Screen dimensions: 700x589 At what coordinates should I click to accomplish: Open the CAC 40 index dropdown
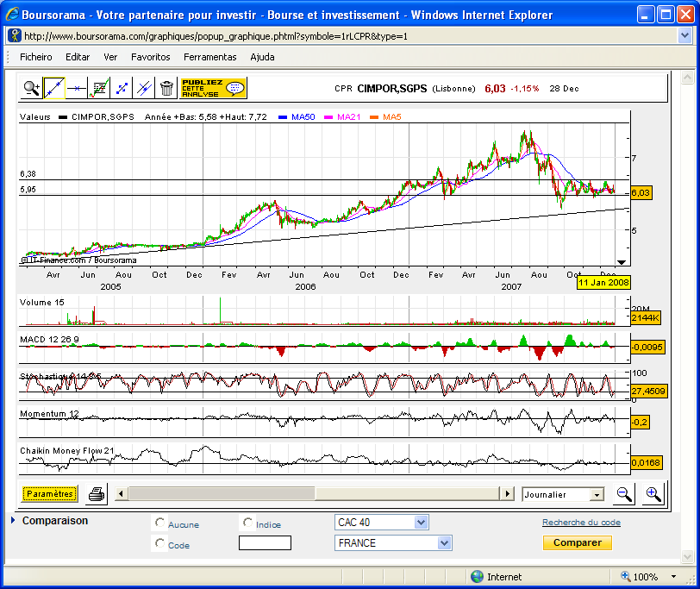(x=382, y=522)
